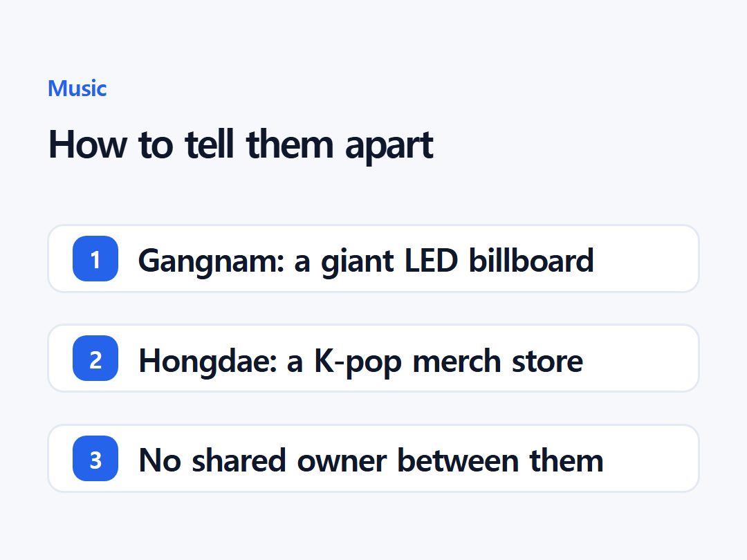Click the word 'apart' in the heading
747x560 pixels.
click(389, 147)
